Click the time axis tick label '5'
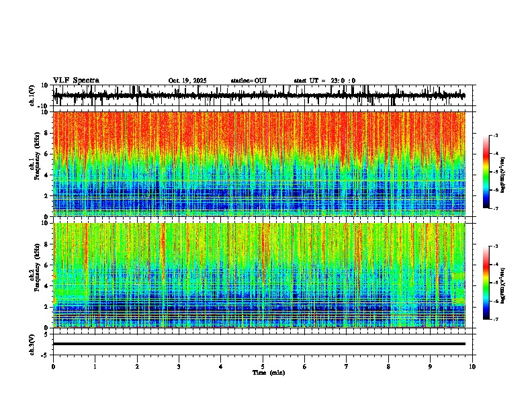Screen dimensions: 532x411 tap(263, 367)
